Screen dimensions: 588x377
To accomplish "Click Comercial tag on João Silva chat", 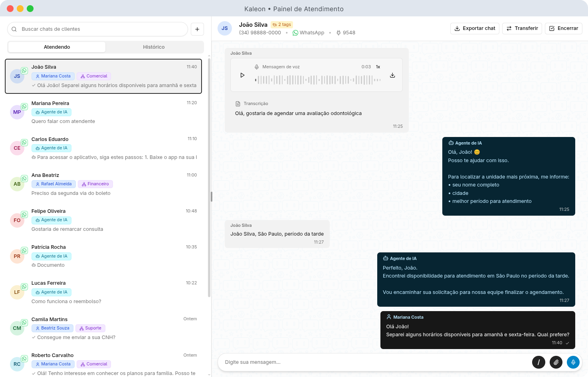I will [x=94, y=76].
